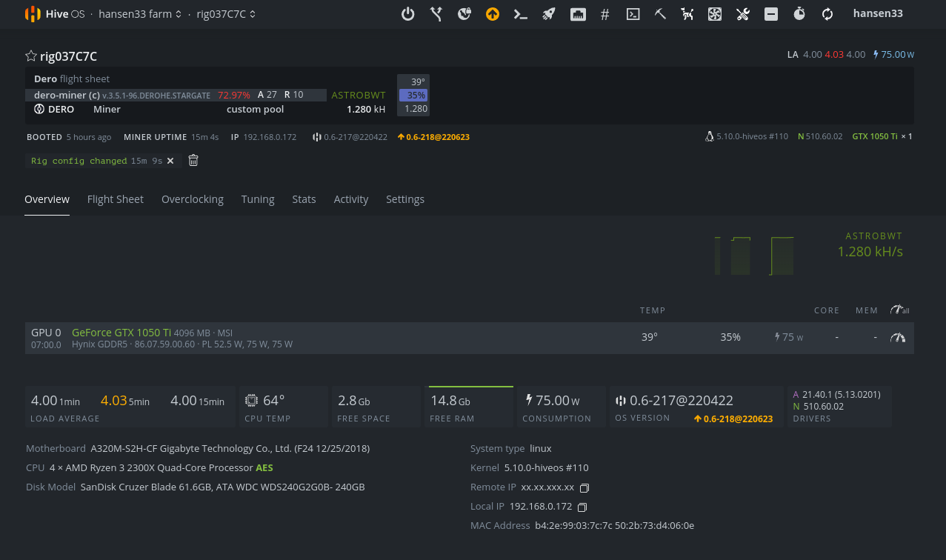Image resolution: width=946 pixels, height=560 pixels.
Task: Click the refresh arrows icon
Action: tap(827, 14)
